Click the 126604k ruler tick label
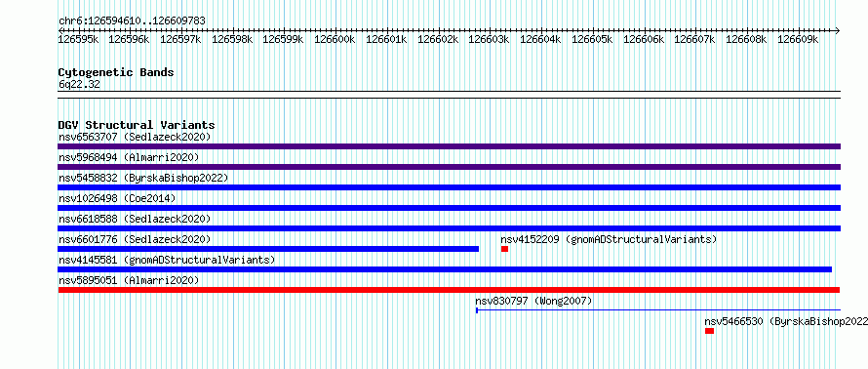 coord(541,39)
